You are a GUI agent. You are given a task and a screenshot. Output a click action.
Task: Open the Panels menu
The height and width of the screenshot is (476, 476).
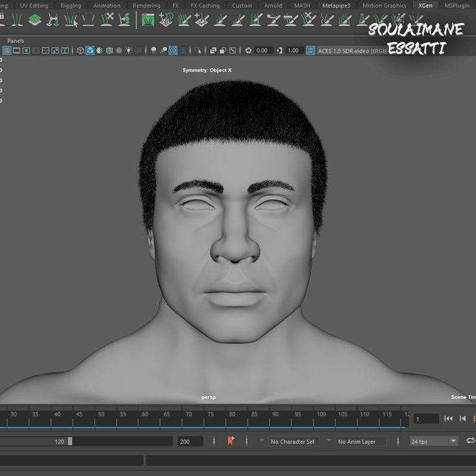coord(15,40)
